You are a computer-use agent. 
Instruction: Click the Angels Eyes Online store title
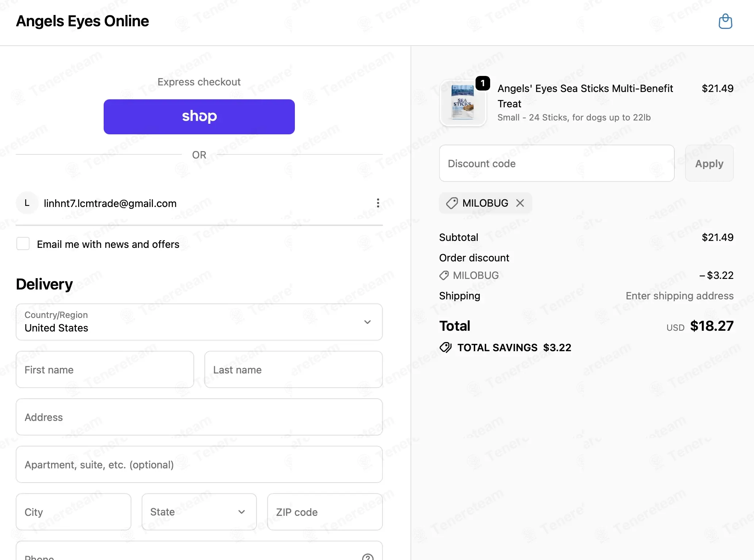tap(82, 21)
